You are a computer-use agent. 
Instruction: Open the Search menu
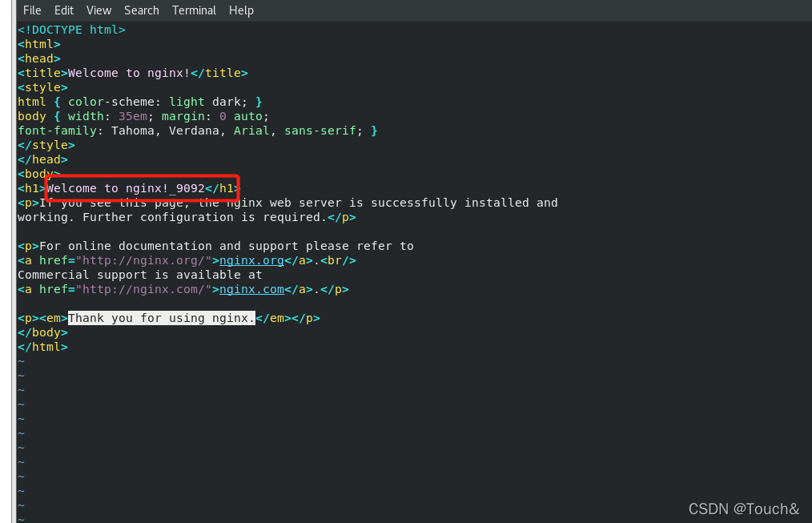click(142, 10)
